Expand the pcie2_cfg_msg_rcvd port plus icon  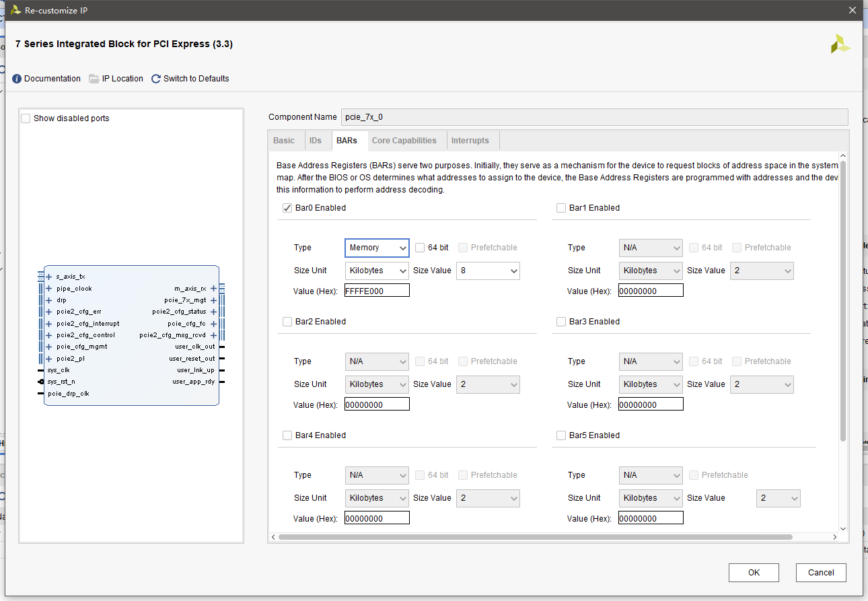(x=213, y=335)
